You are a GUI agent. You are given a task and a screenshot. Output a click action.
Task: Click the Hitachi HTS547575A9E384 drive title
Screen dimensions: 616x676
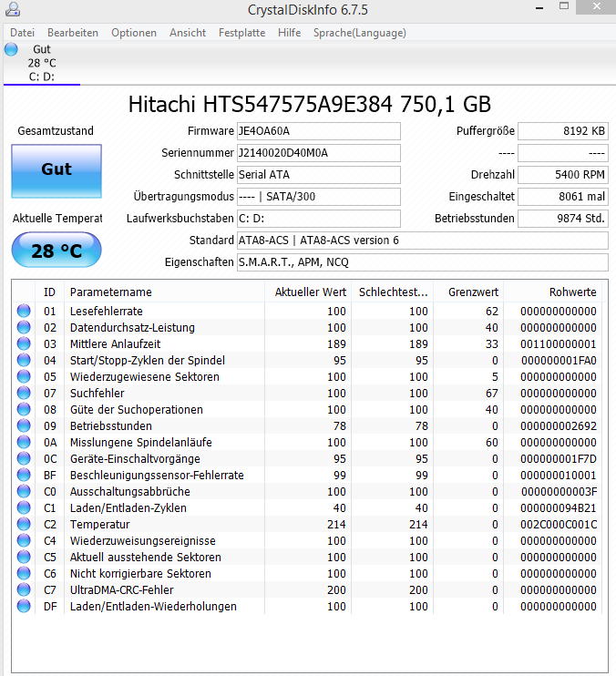(310, 105)
